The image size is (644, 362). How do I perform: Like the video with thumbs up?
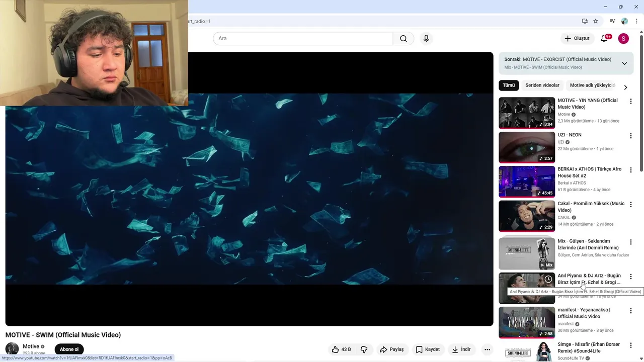341,349
